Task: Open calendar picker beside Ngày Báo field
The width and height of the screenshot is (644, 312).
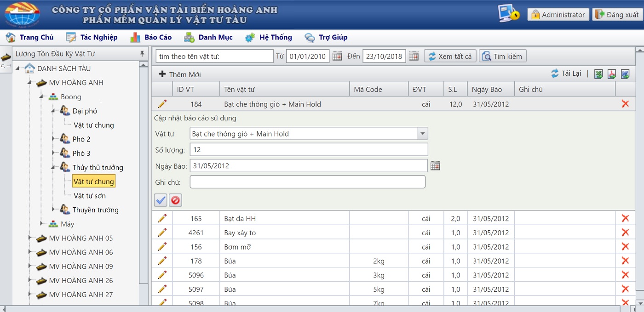Action: (x=435, y=166)
